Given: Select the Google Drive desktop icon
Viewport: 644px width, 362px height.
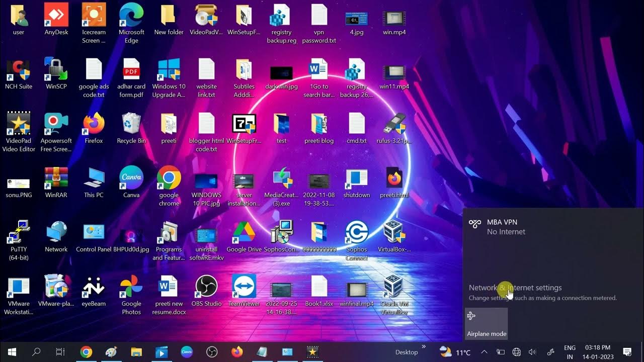Looking at the screenshot, I should [244, 237].
